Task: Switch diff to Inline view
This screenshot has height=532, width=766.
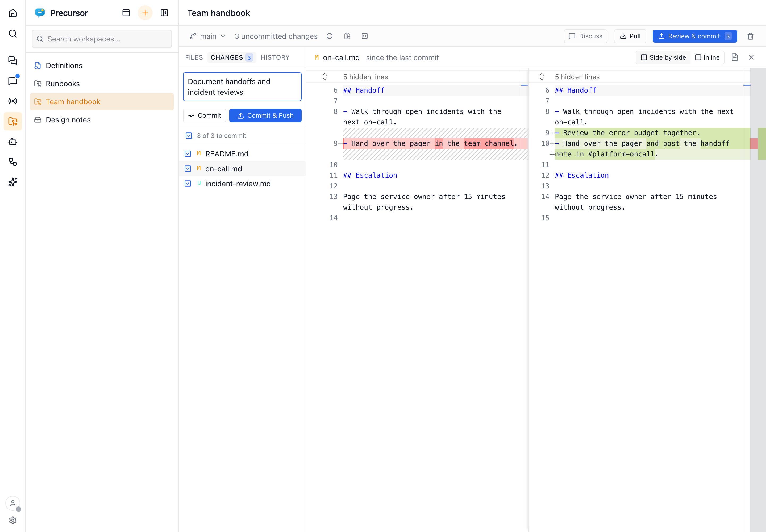Action: pyautogui.click(x=707, y=57)
